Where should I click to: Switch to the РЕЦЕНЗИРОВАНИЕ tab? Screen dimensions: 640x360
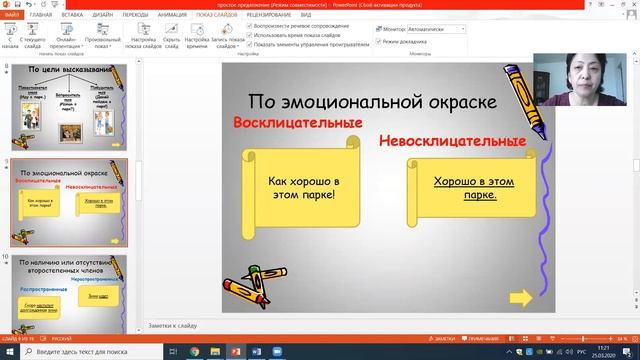pos(269,15)
